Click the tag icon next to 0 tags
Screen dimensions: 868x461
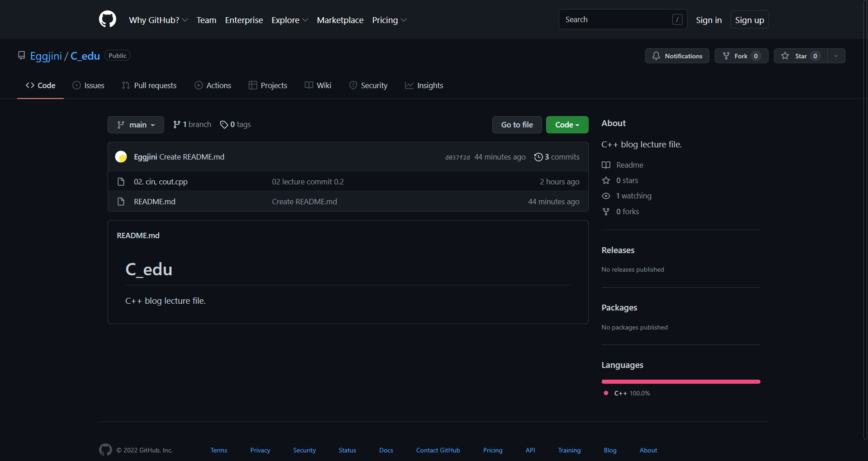click(224, 125)
